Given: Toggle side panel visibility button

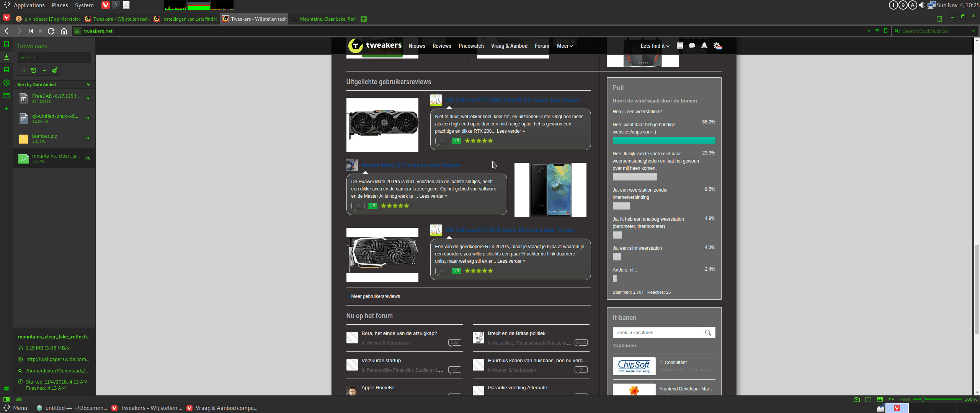Looking at the screenshot, I should pos(7,399).
